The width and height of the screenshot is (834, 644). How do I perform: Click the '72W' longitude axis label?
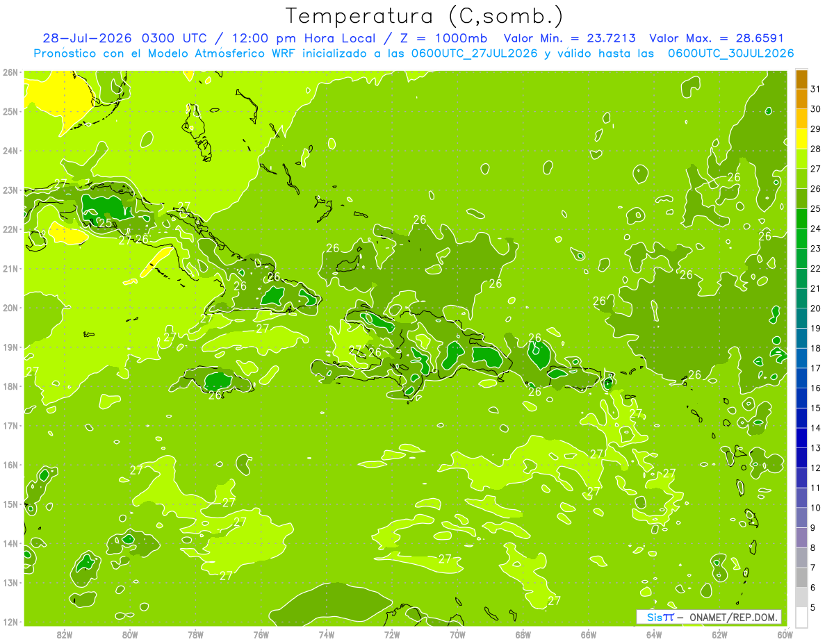392,634
